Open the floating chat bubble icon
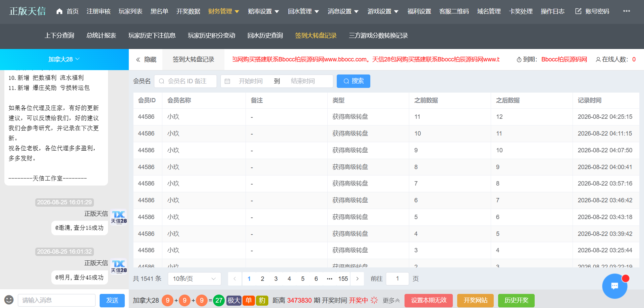Viewport: 644px width, 308px height. coord(614,286)
